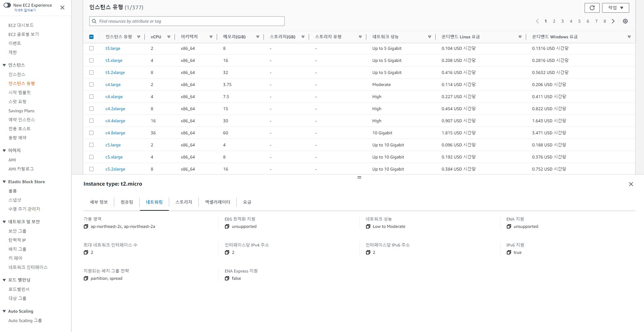This screenshot has width=644, height=332.
Task: Switch to the 요금 tab
Action: click(x=247, y=202)
